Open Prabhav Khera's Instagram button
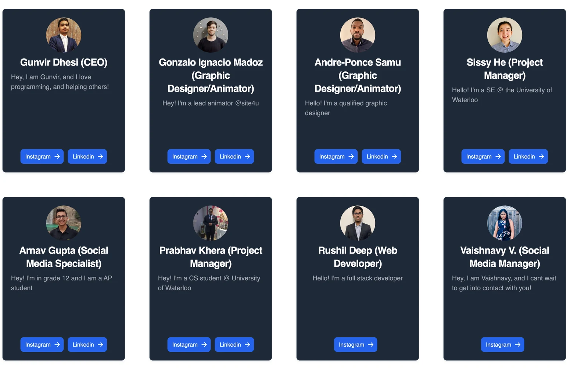 click(189, 344)
